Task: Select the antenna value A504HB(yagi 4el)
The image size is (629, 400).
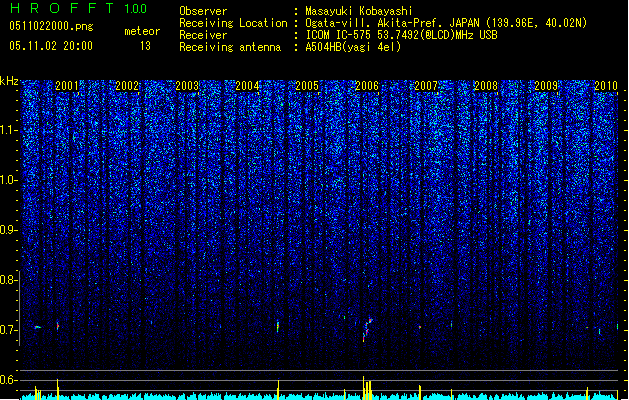Action: point(353,47)
